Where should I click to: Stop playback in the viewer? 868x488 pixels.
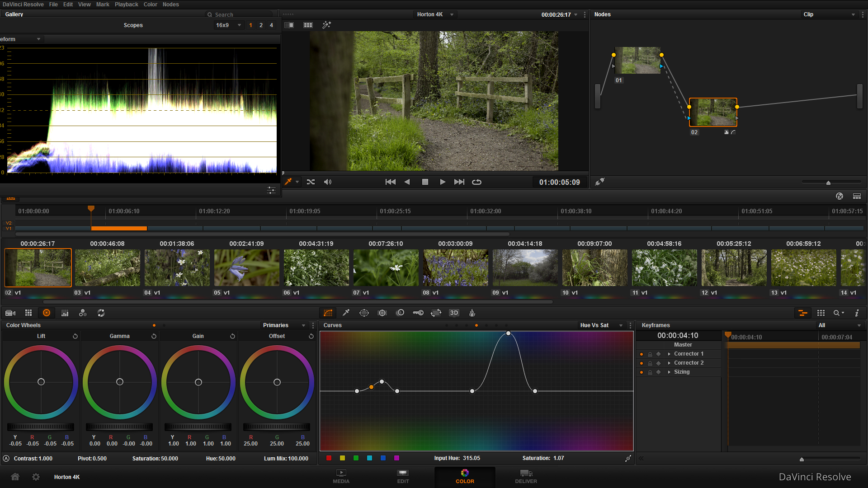425,182
